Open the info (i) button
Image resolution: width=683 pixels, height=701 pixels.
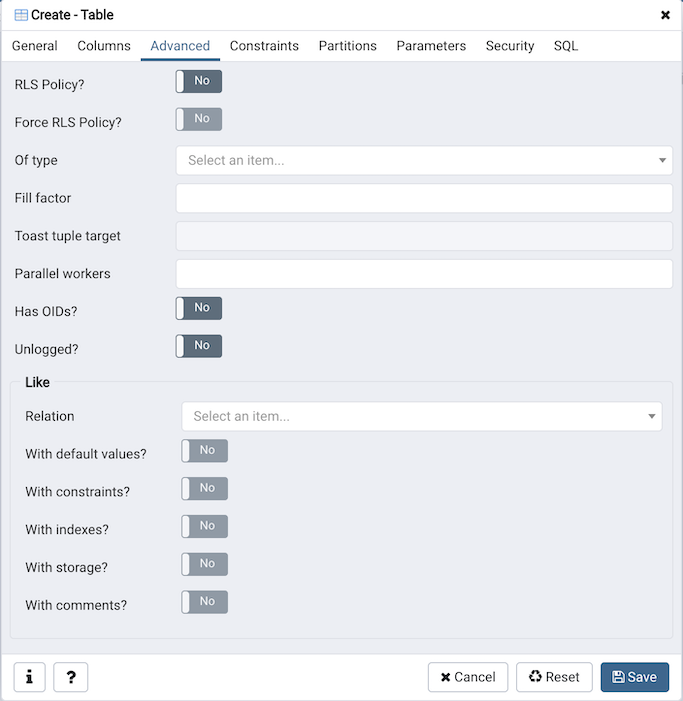pos(30,677)
